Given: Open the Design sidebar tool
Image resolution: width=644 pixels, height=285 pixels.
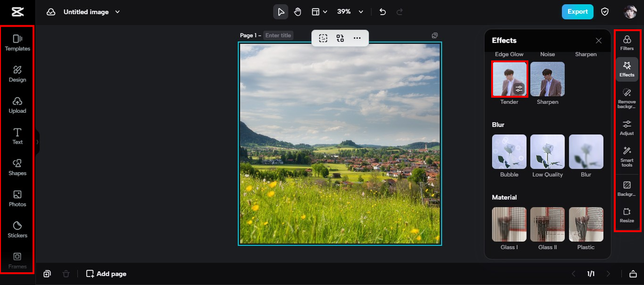Looking at the screenshot, I should (18, 74).
